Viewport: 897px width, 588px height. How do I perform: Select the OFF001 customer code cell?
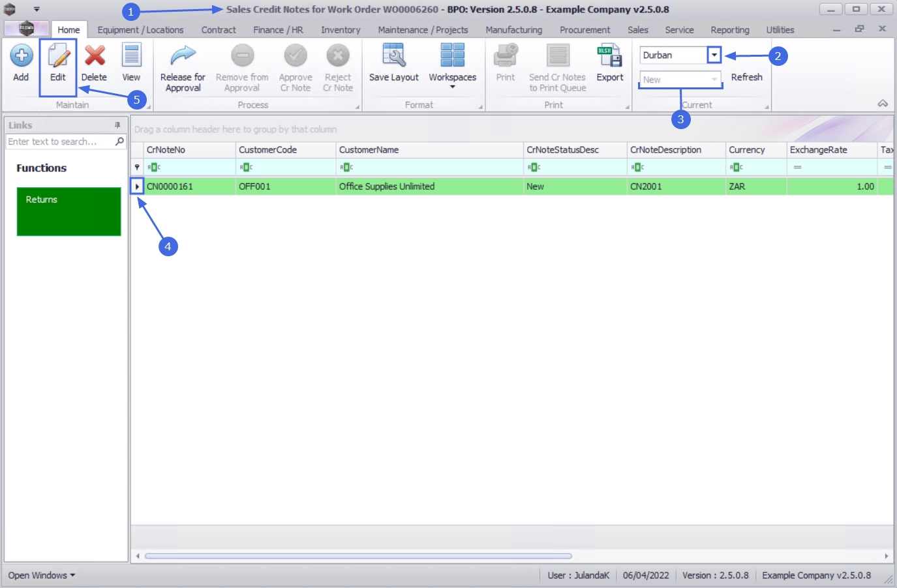pyautogui.click(x=286, y=186)
